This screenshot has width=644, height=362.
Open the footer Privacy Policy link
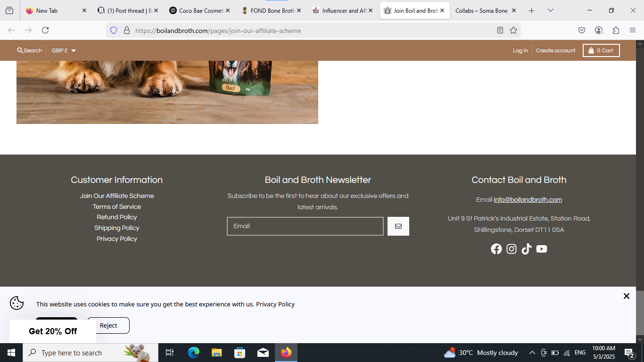click(x=117, y=239)
